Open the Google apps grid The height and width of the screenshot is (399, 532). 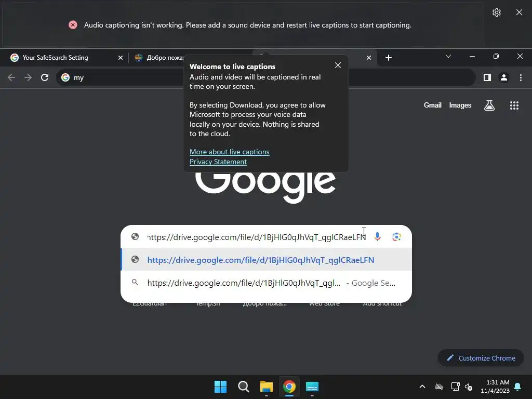pyautogui.click(x=514, y=105)
